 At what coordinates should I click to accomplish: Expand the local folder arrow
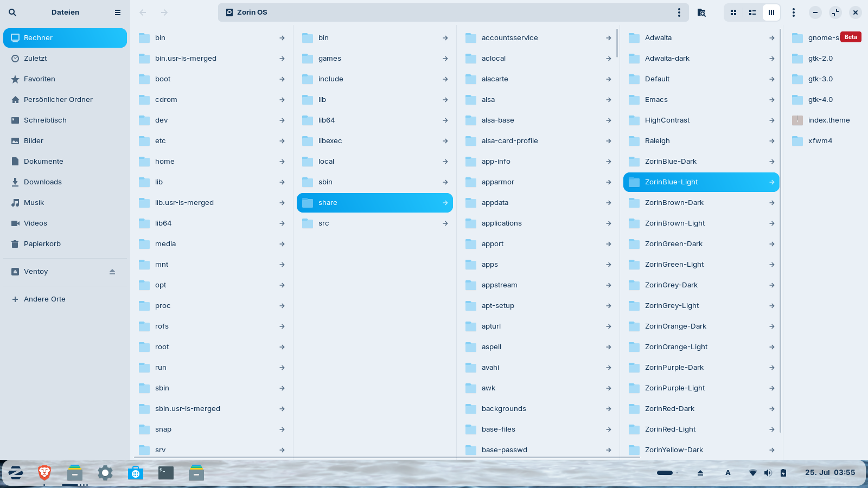coord(445,162)
